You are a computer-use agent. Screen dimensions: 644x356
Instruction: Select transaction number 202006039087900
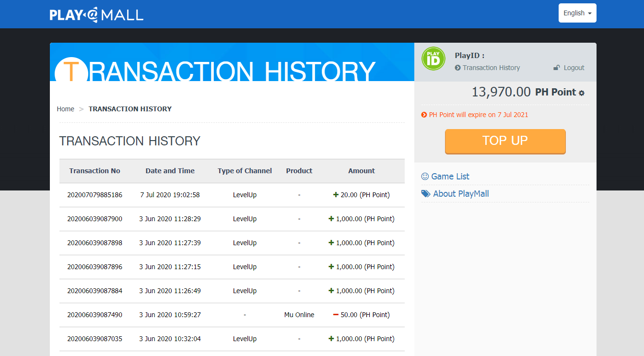click(95, 219)
